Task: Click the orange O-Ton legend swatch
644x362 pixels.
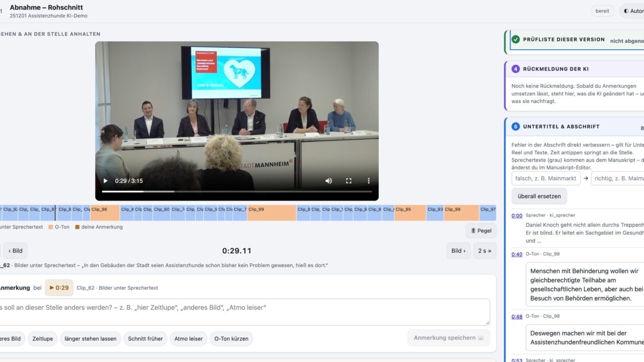Action: click(51, 227)
